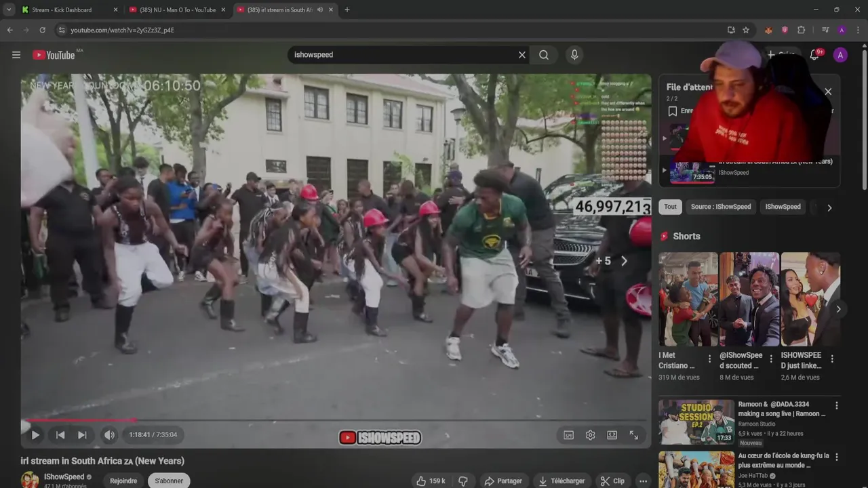Viewport: 868px width, 488px height.
Task: Download the video via Télécharger
Action: coord(561,481)
